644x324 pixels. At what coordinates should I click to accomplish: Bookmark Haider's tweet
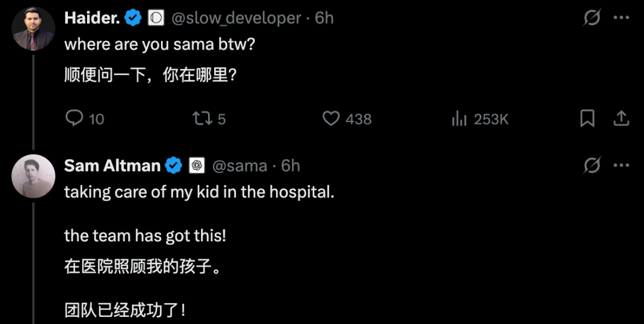(587, 119)
